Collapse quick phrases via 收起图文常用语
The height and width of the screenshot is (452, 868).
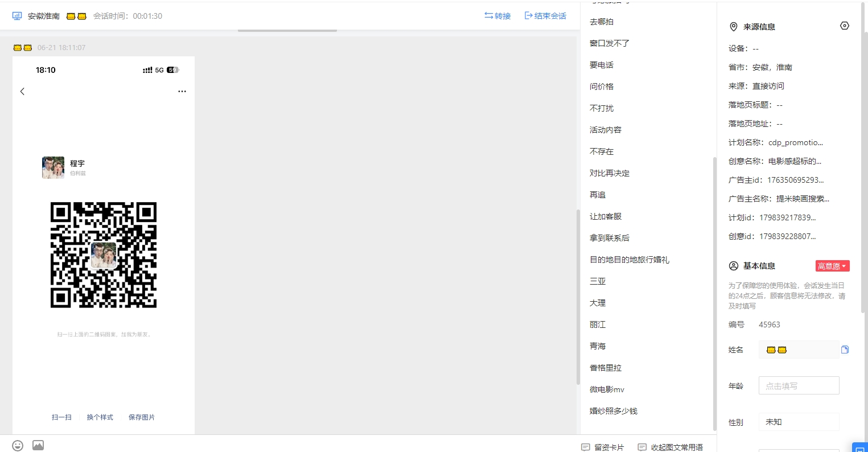pos(670,447)
